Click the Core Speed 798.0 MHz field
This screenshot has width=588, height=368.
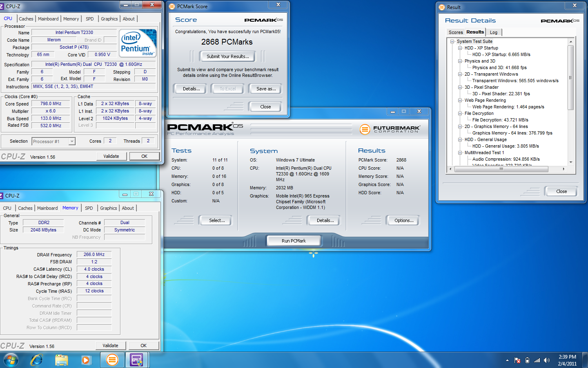pos(51,104)
